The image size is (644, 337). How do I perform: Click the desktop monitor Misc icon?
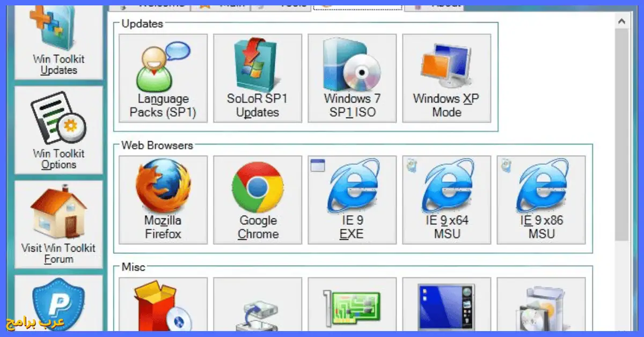[447, 304]
